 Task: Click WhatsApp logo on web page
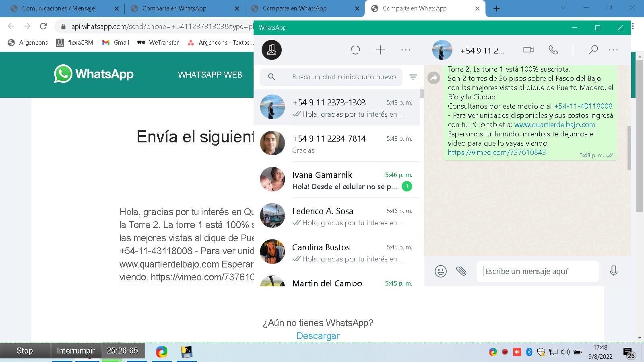tap(94, 74)
